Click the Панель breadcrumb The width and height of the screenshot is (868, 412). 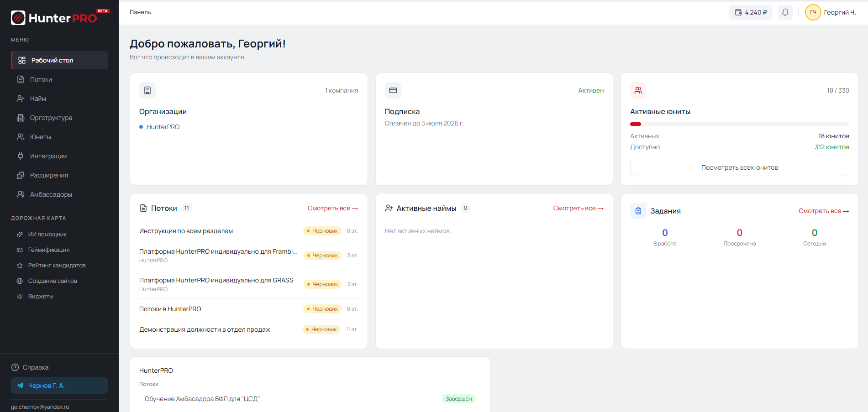pyautogui.click(x=140, y=12)
